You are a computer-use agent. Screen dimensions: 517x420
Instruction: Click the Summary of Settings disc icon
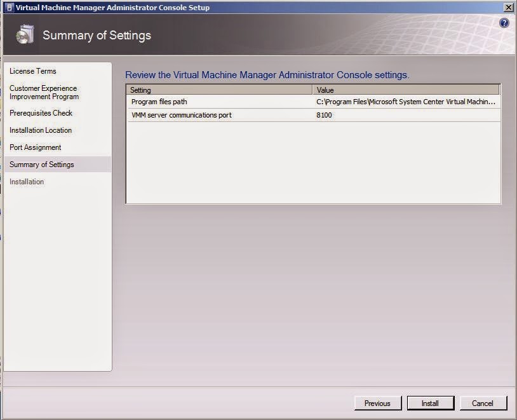coord(25,35)
